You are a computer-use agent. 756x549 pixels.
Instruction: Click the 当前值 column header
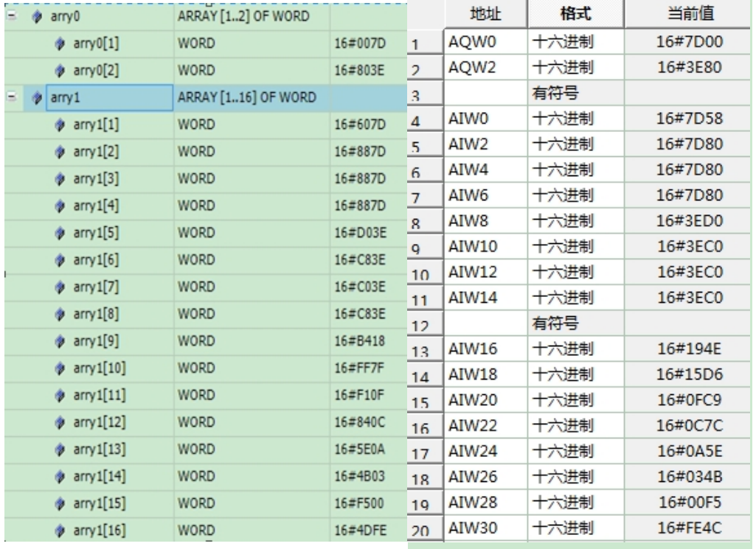[x=690, y=13]
